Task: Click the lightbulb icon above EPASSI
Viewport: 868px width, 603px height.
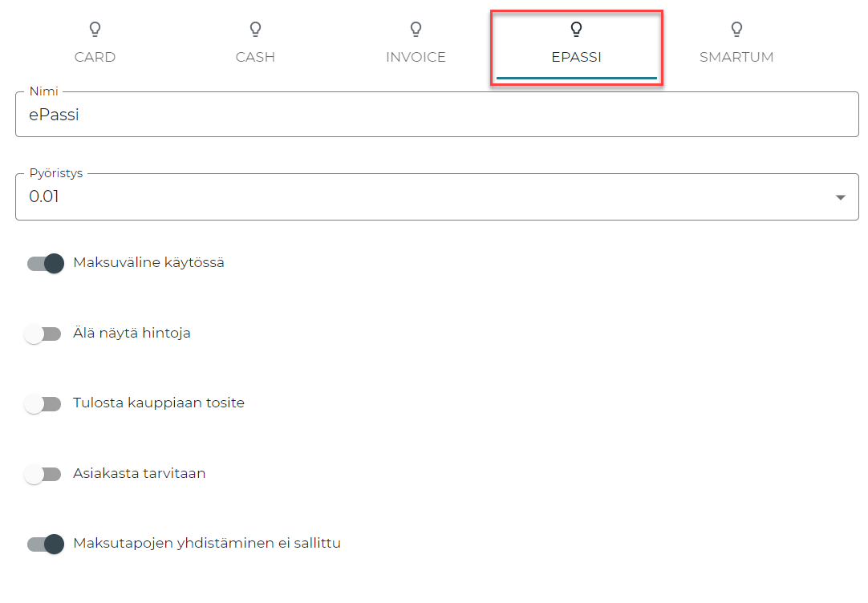Action: [x=576, y=30]
